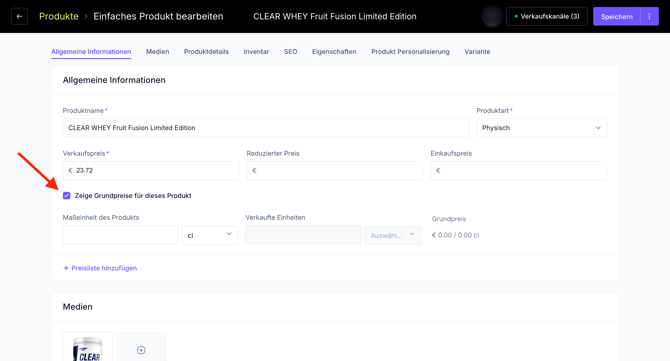The image size is (670, 361).
Task: Click the plus icon next to Preisliste hinzufügen
Action: pos(66,268)
